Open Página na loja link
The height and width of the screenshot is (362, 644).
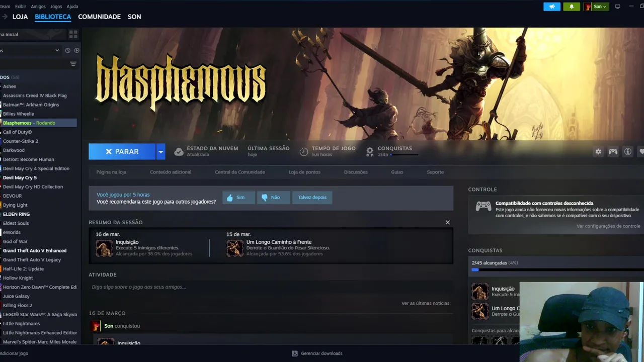click(x=111, y=172)
